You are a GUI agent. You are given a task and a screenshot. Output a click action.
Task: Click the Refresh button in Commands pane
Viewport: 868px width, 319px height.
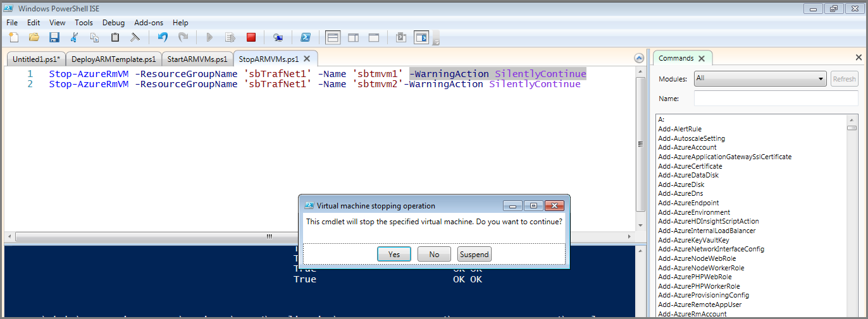pyautogui.click(x=844, y=79)
